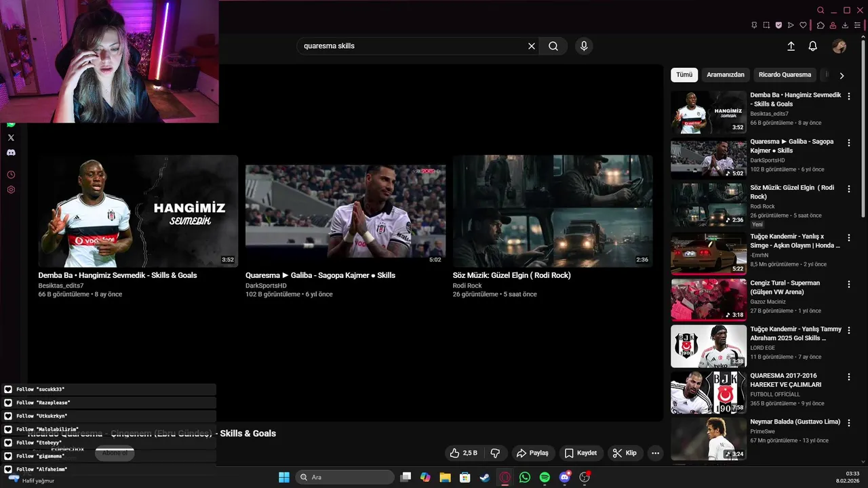The image size is (868, 488).
Task: Like the video (2,5 B)
Action: point(464,453)
